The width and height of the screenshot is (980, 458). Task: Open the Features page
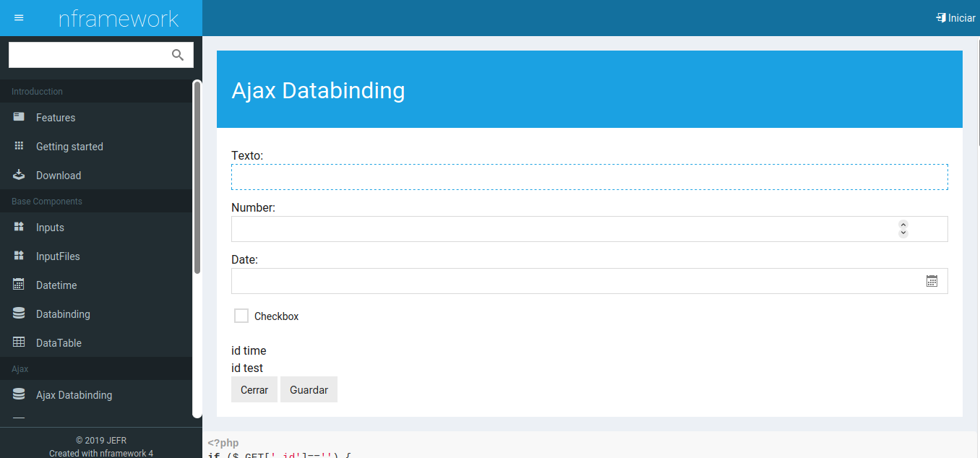point(96,117)
